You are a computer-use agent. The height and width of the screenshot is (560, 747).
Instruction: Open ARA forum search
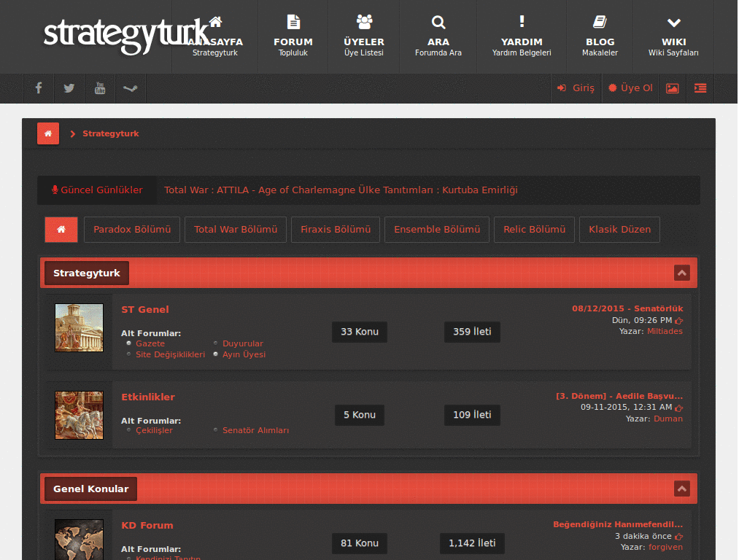[x=438, y=36]
